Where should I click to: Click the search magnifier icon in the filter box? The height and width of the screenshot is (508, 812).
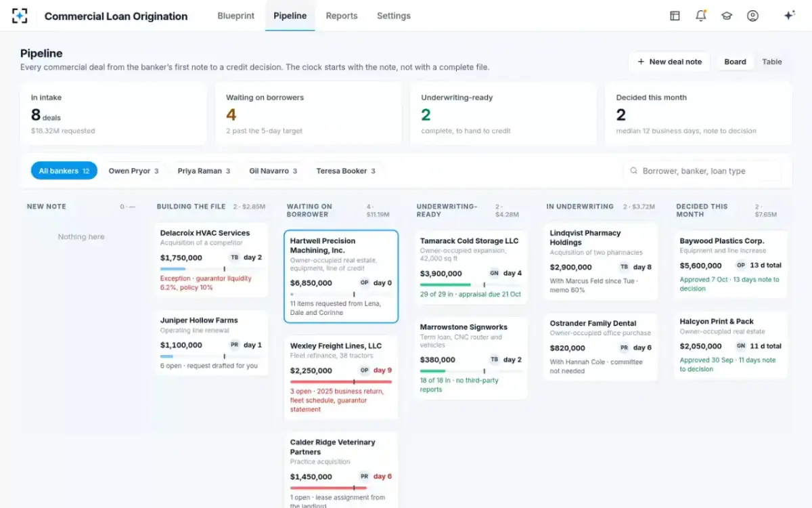pos(633,171)
